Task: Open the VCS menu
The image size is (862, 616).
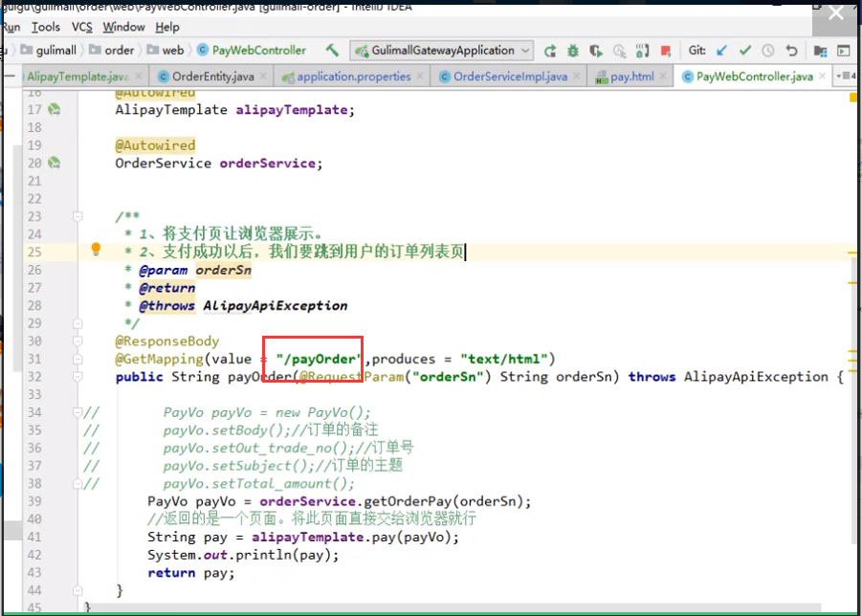Action: point(82,27)
